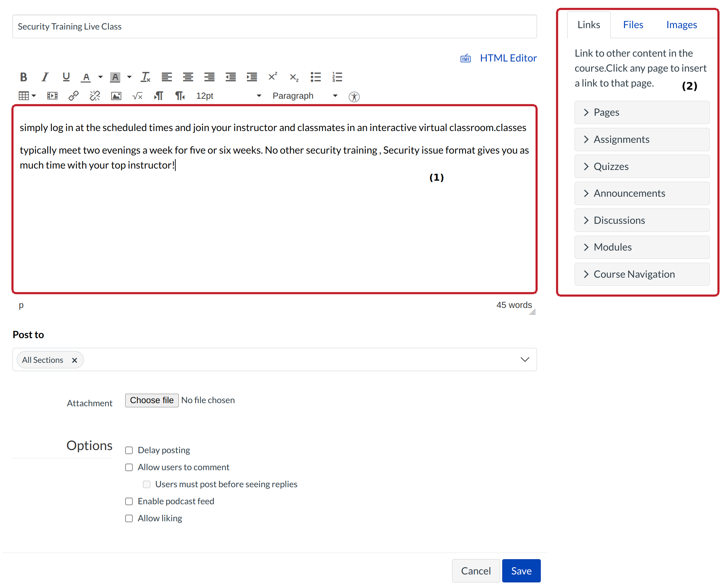The width and height of the screenshot is (722, 588).
Task: Open the text color picker arrow
Action: click(101, 77)
